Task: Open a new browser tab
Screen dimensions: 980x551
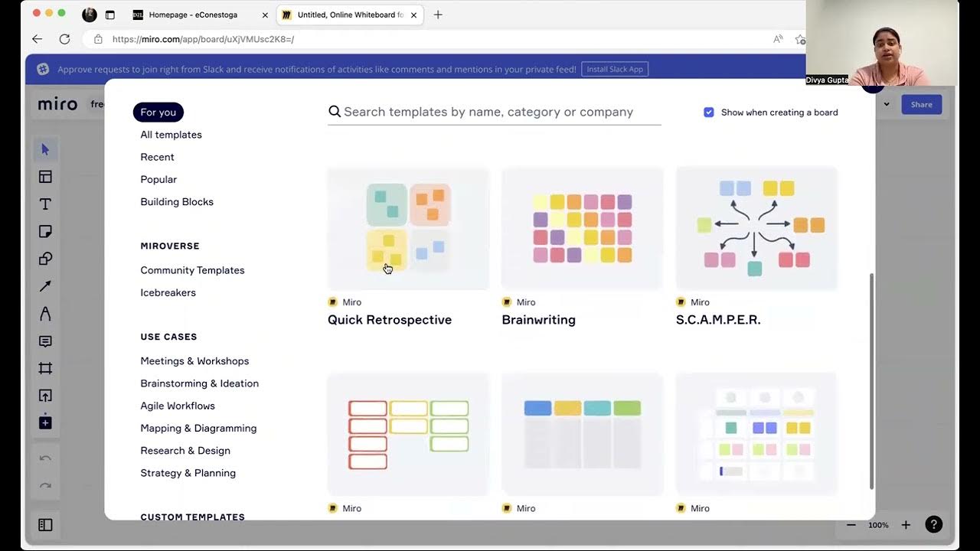Action: (x=438, y=15)
